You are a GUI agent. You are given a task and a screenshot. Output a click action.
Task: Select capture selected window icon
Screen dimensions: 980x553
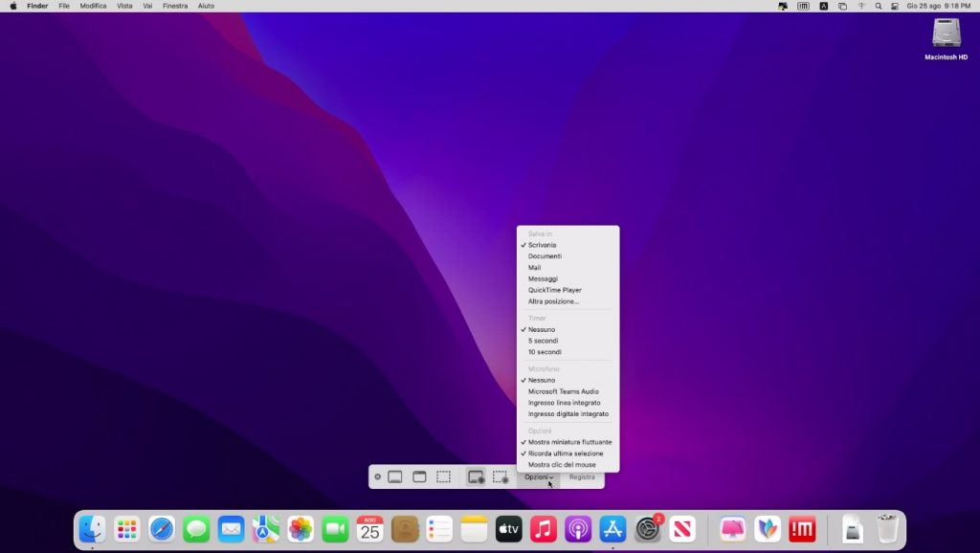coord(419,476)
